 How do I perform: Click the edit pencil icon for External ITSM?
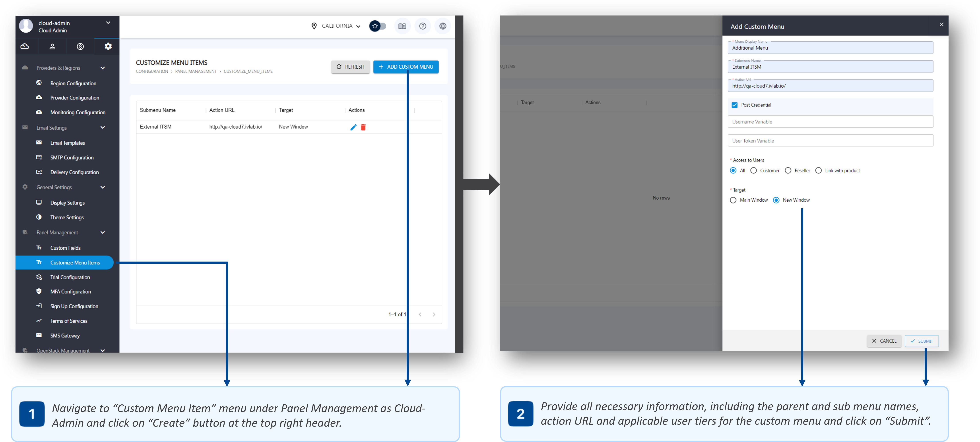point(353,127)
